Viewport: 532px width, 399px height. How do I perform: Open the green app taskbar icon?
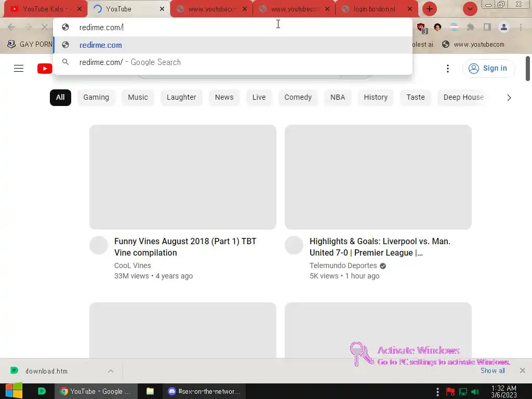click(x=42, y=391)
